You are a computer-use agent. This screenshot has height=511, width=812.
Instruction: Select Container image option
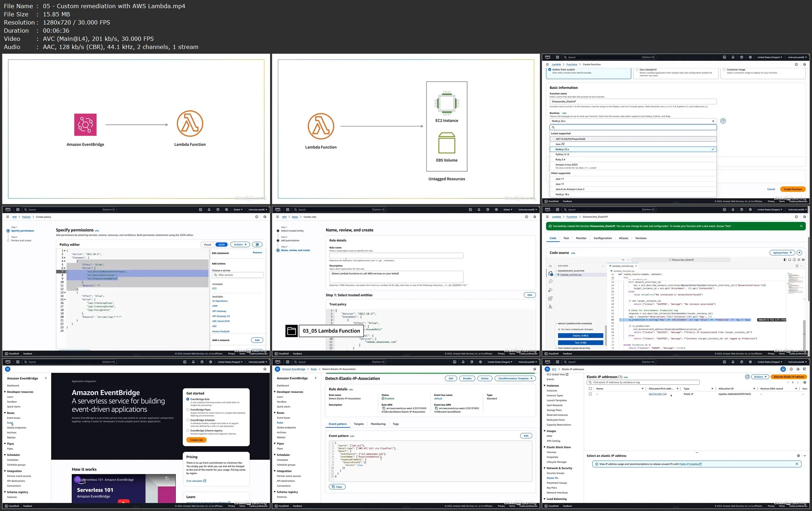pyautogui.click(x=724, y=70)
